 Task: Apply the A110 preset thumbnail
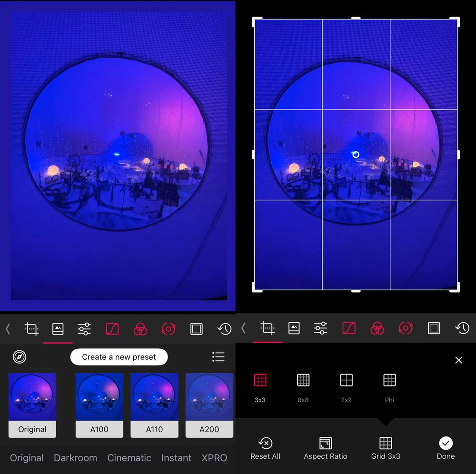pos(154,405)
